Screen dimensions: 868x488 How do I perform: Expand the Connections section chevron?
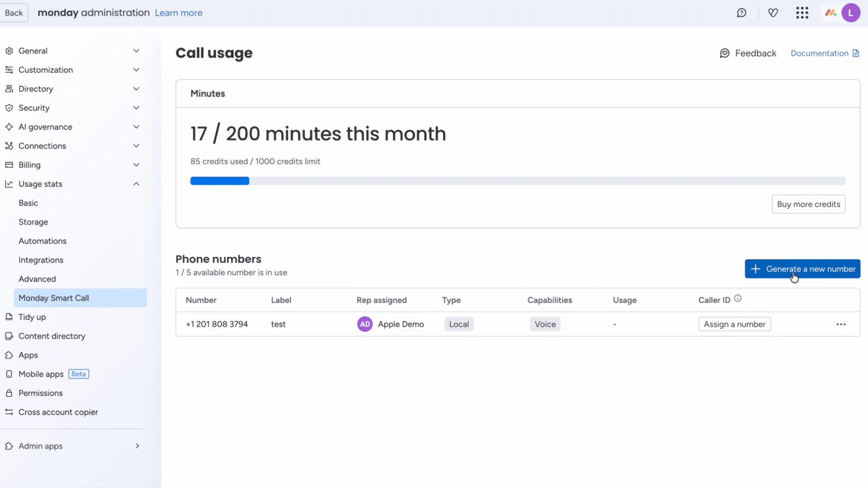coord(136,146)
